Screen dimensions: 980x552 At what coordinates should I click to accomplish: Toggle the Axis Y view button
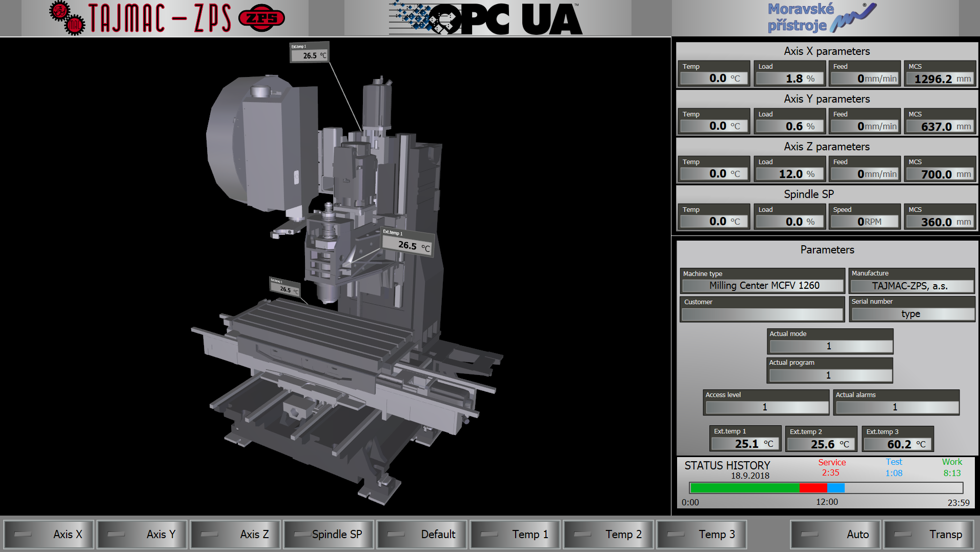142,534
